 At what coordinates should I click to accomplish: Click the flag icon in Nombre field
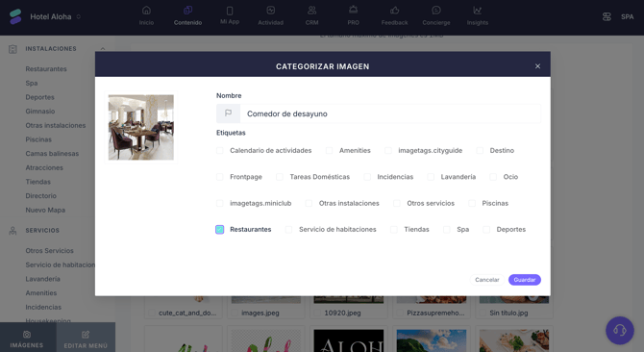(229, 113)
